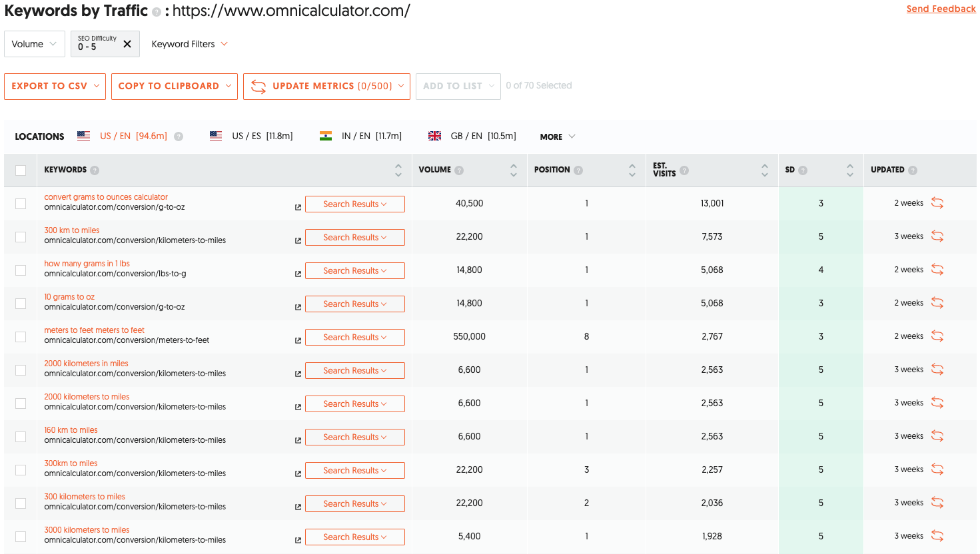The width and height of the screenshot is (980, 554).
Task: Check the 'how many grams in 1 lbs' row
Action: (x=21, y=270)
